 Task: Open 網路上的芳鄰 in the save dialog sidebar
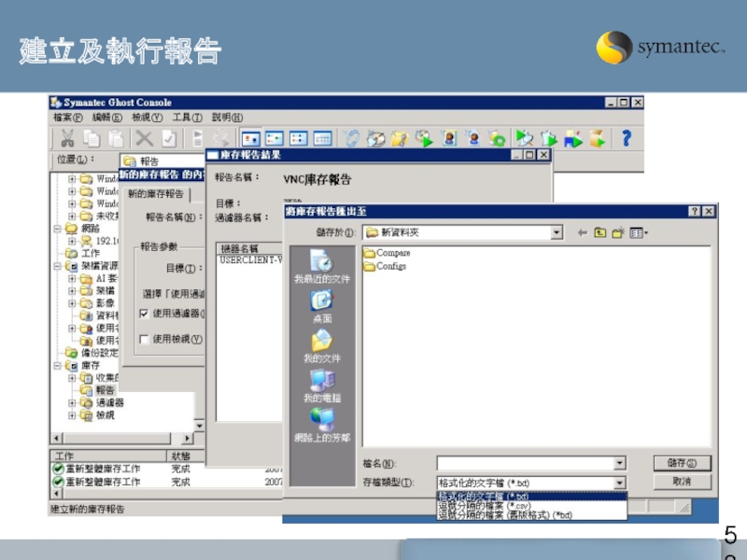coord(322,426)
